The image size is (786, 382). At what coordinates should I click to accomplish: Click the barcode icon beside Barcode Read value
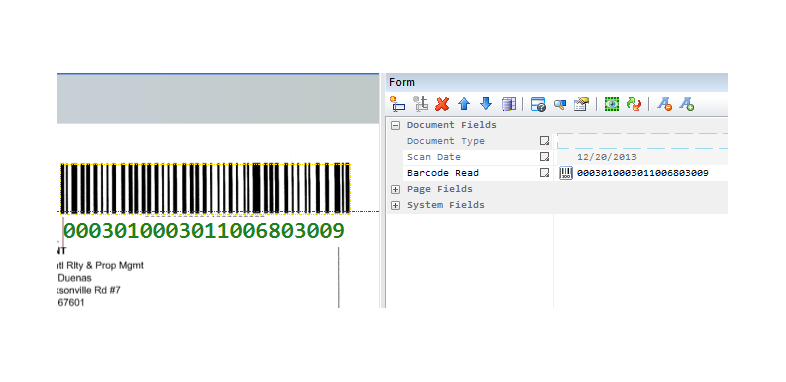(566, 173)
